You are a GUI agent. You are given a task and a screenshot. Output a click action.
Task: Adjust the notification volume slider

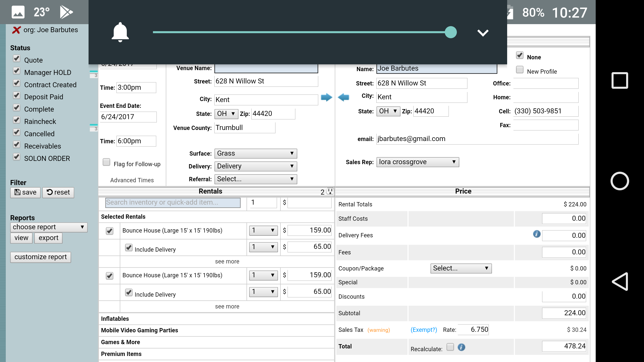451,32
